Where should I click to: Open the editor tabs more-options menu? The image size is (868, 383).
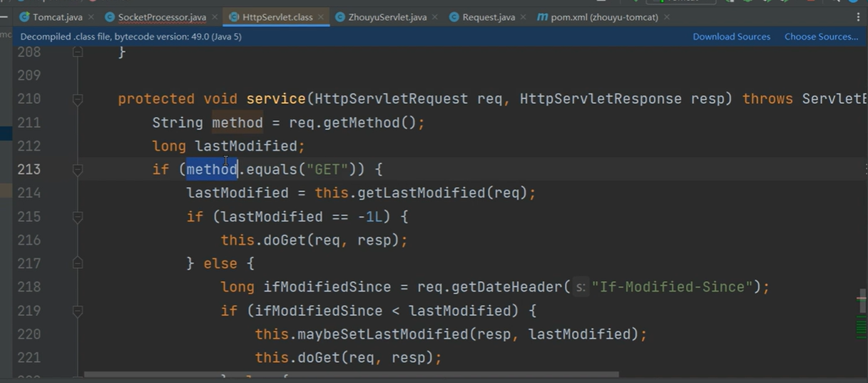point(858,17)
